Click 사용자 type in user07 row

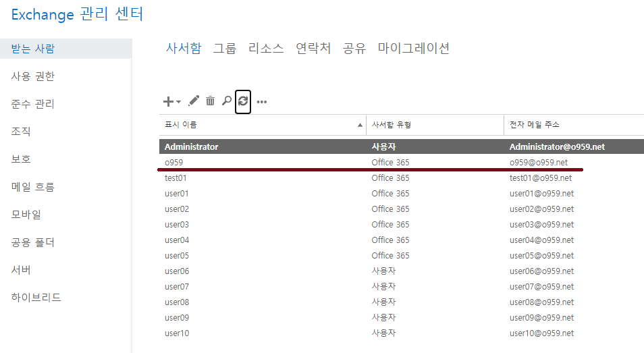[383, 286]
